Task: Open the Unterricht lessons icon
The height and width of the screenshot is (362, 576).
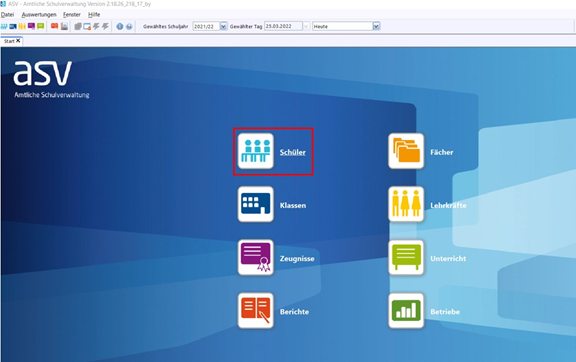Action: pos(406,258)
